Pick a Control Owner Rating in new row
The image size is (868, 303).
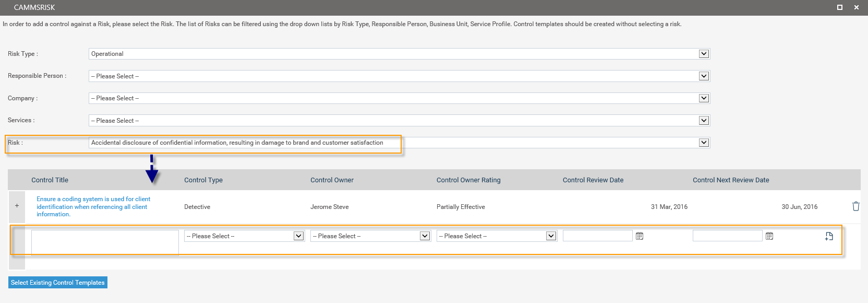[497, 236]
